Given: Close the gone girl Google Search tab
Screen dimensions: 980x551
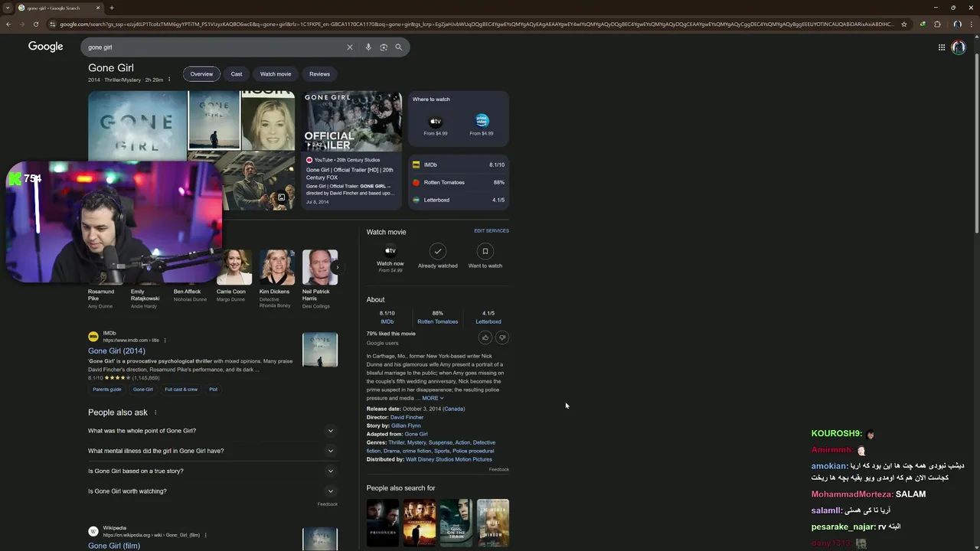Looking at the screenshot, I should tap(98, 8).
